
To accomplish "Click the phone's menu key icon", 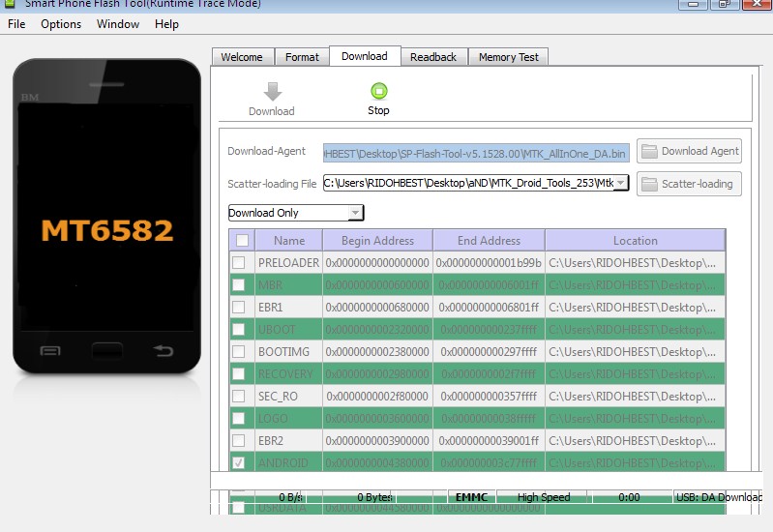I will pyautogui.click(x=50, y=351).
